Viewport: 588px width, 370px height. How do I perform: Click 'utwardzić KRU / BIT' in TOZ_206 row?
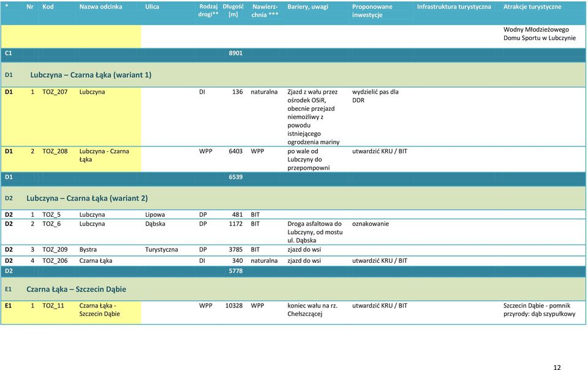pos(380,261)
